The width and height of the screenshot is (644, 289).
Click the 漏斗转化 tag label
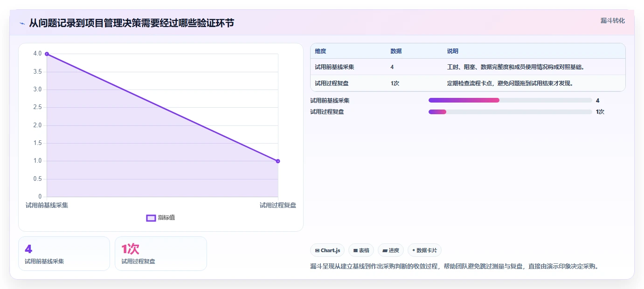pyautogui.click(x=612, y=21)
